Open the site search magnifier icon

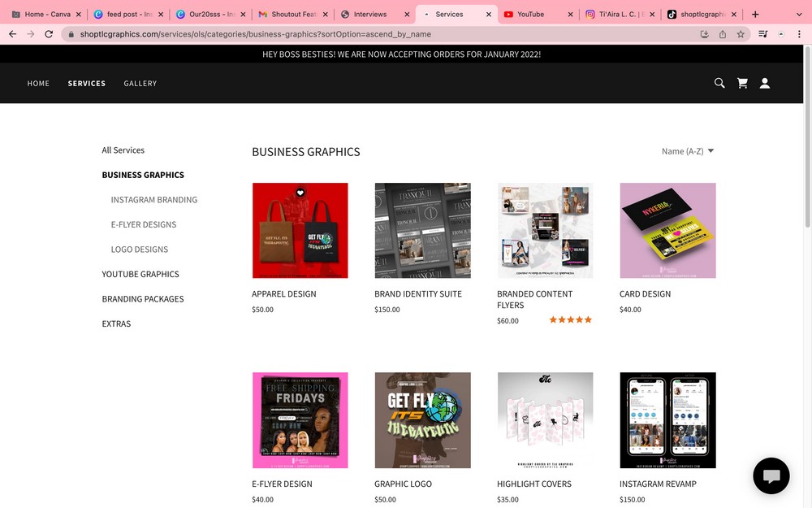[719, 83]
